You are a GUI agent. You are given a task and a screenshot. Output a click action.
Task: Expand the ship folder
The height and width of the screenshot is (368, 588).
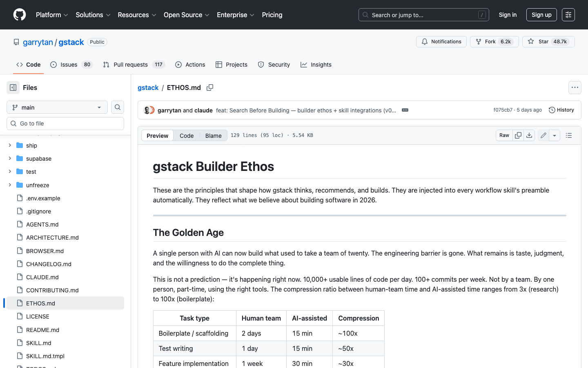tap(10, 145)
